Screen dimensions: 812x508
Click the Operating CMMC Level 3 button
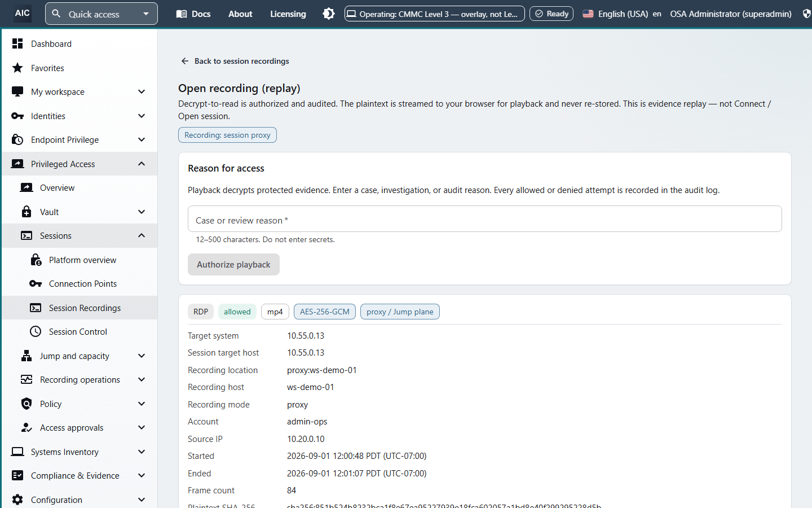coord(435,14)
